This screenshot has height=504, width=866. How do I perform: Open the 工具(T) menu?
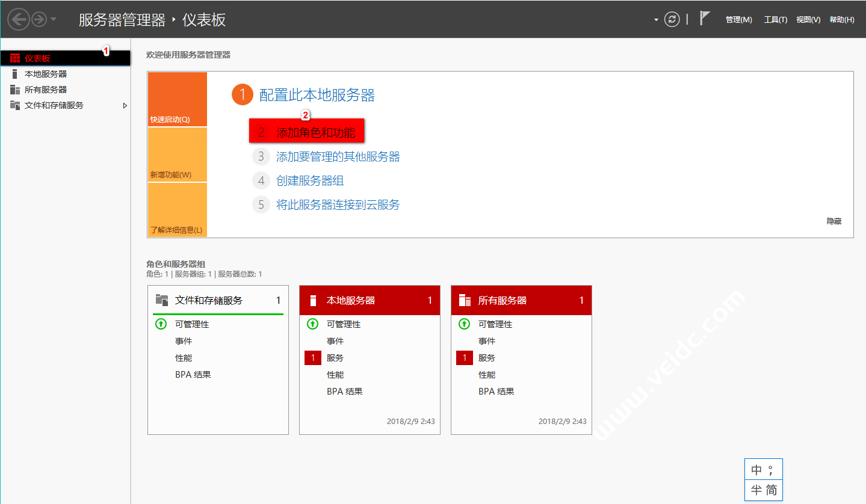tap(775, 20)
